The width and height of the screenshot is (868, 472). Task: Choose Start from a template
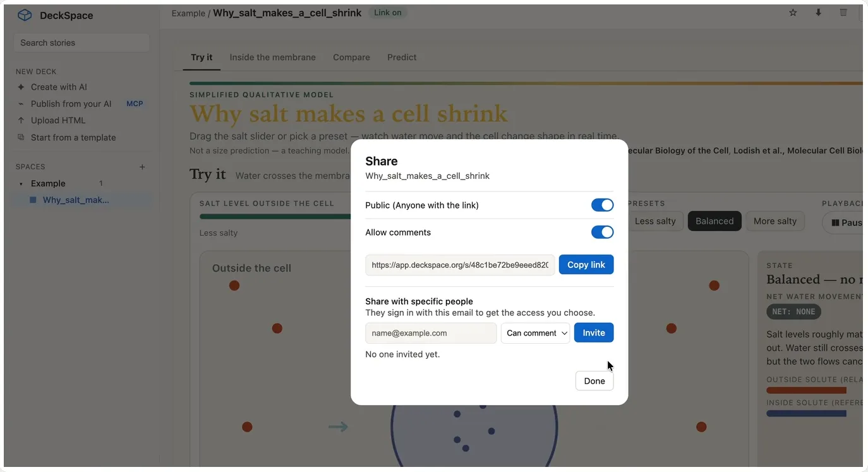(73, 137)
